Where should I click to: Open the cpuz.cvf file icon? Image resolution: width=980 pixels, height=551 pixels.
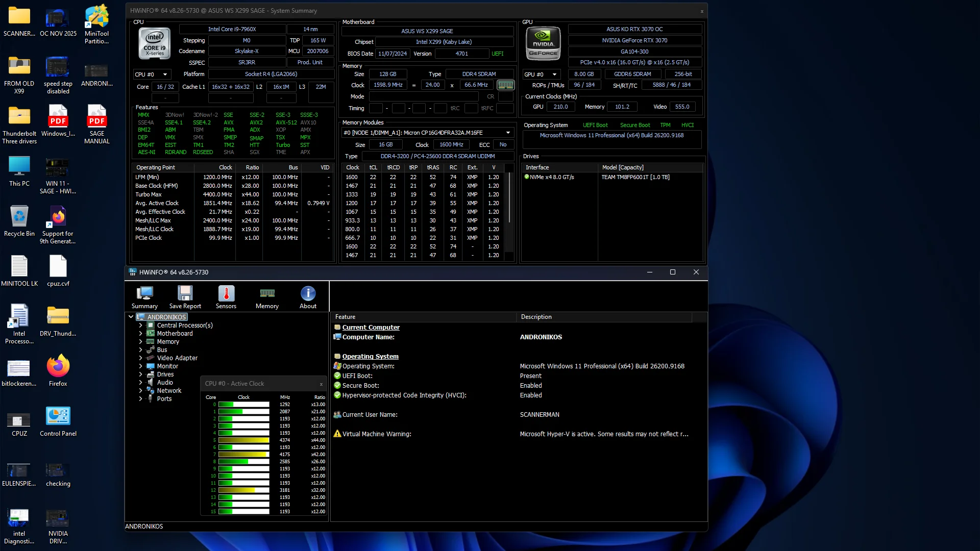58,270
